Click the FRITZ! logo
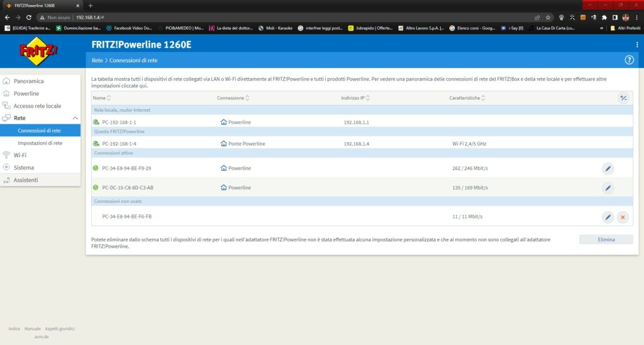 click(x=38, y=52)
